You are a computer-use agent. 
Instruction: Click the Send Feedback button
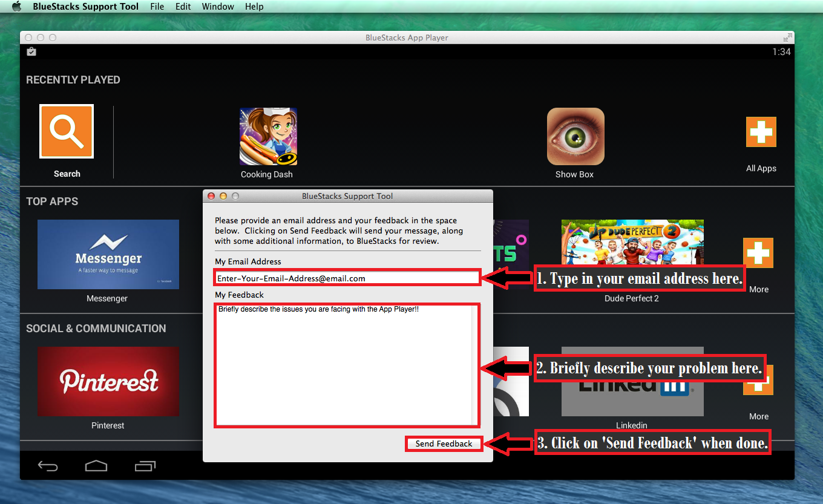click(x=444, y=443)
